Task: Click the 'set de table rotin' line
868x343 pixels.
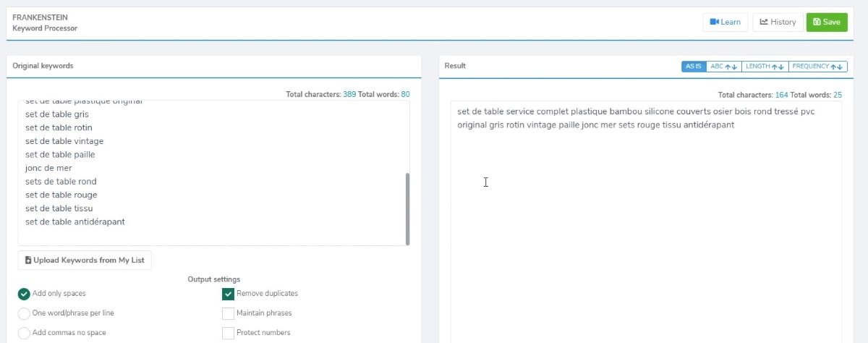Action: 59,127
